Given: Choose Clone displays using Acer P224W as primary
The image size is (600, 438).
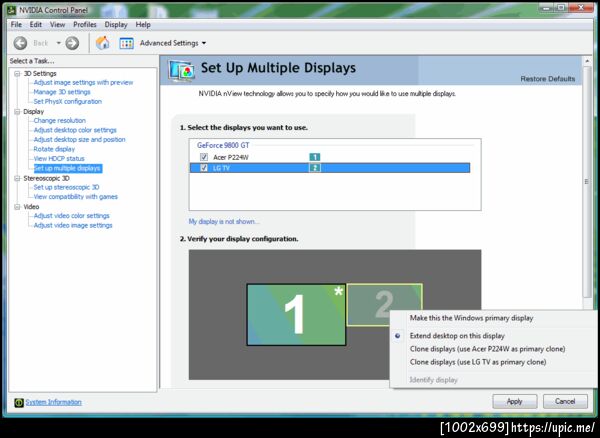Looking at the screenshot, I should 488,349.
